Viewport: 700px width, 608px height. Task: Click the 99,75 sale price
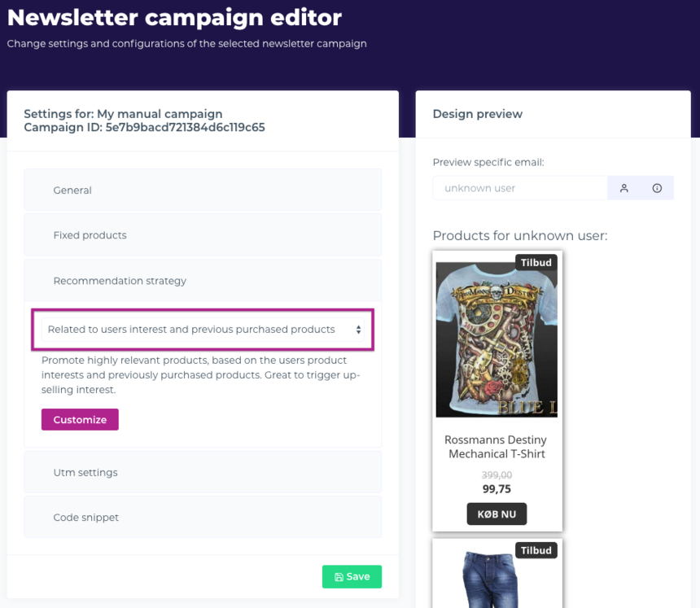point(496,489)
